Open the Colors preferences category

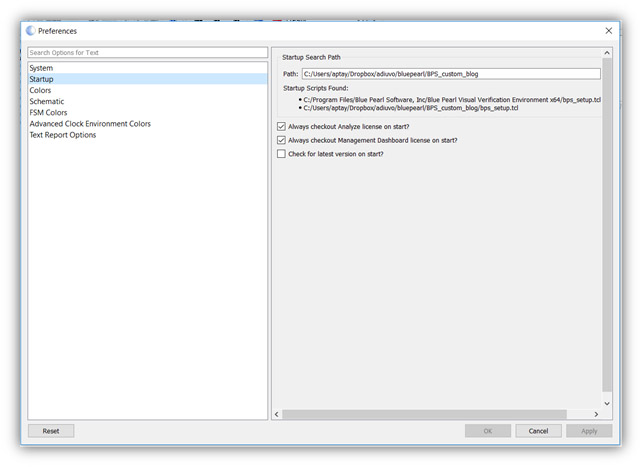click(x=41, y=90)
